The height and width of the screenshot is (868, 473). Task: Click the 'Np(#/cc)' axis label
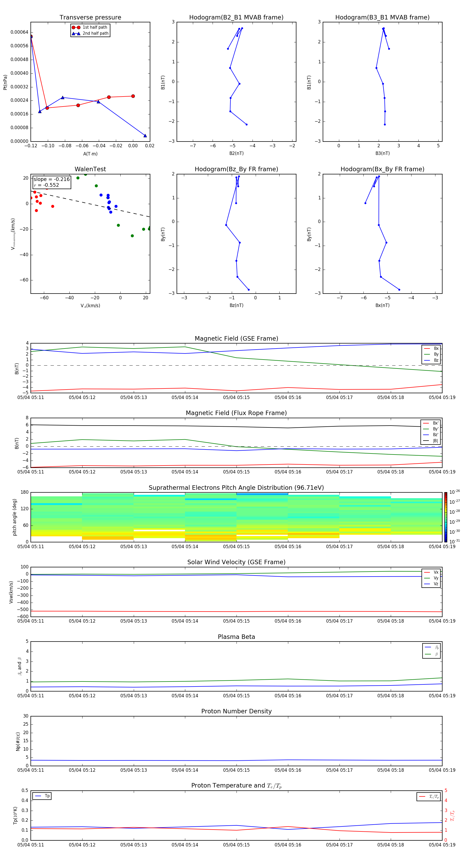tap(18, 741)
